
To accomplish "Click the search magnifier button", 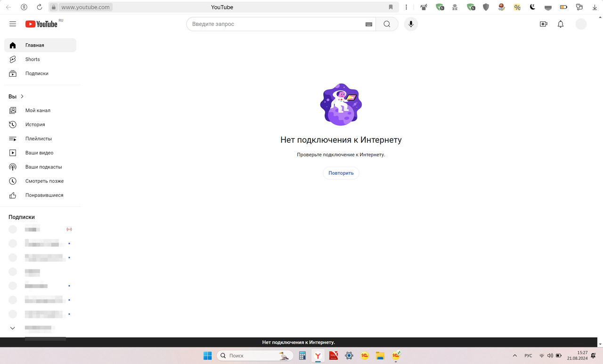I will click(387, 24).
